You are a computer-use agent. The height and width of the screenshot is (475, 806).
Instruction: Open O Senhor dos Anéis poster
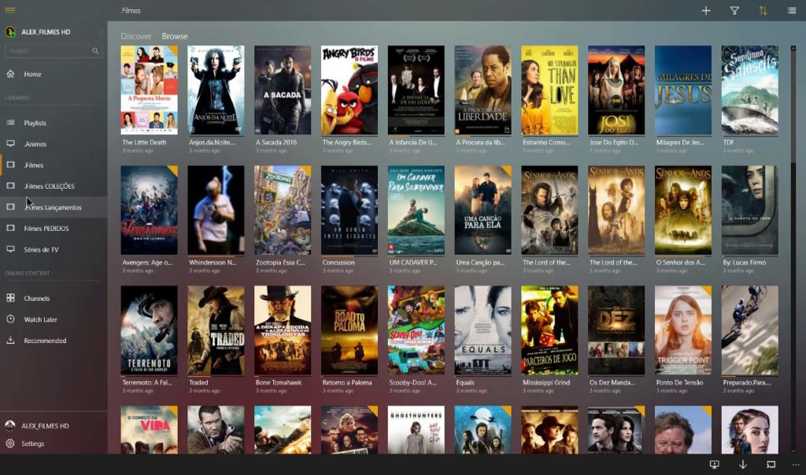pos(683,210)
